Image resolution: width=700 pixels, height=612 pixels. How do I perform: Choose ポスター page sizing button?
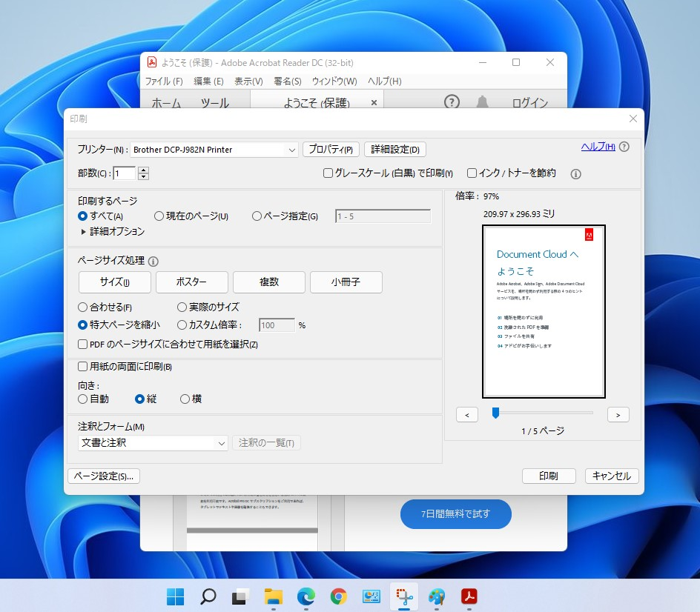point(192,282)
